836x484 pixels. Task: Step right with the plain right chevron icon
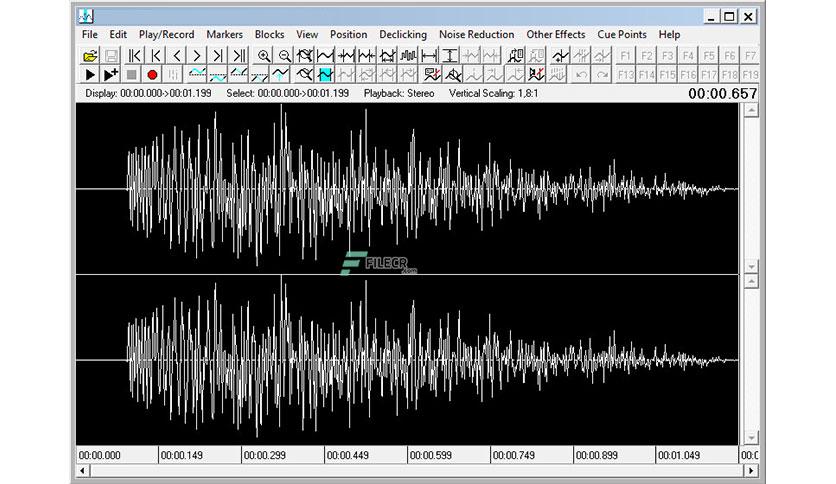coord(197,55)
